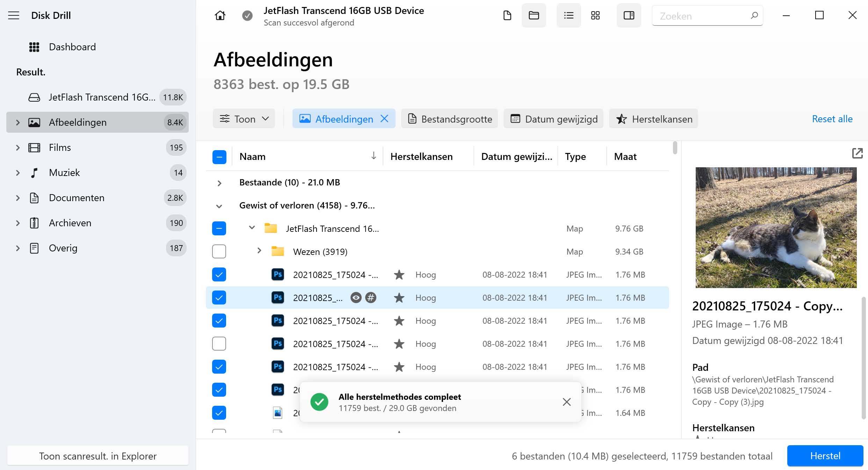The height and width of the screenshot is (470, 868).
Task: Uncheck the highlighted row's checkbox
Action: tap(219, 298)
